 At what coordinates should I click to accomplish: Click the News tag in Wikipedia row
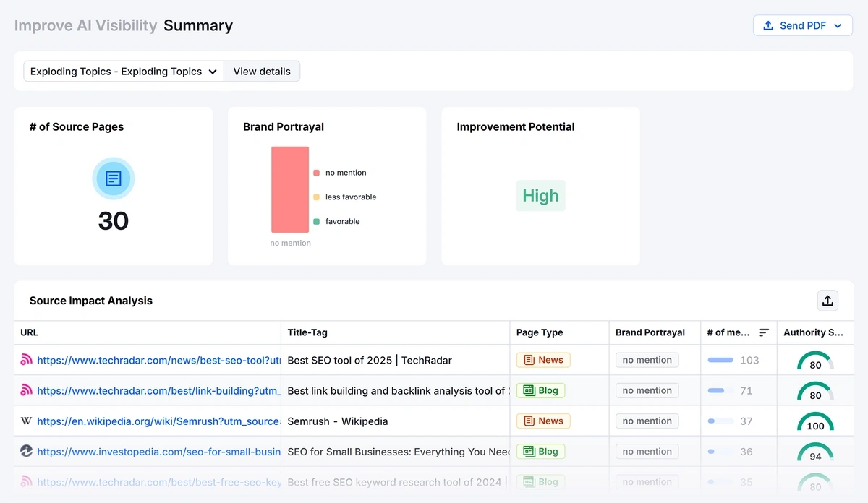tap(543, 421)
